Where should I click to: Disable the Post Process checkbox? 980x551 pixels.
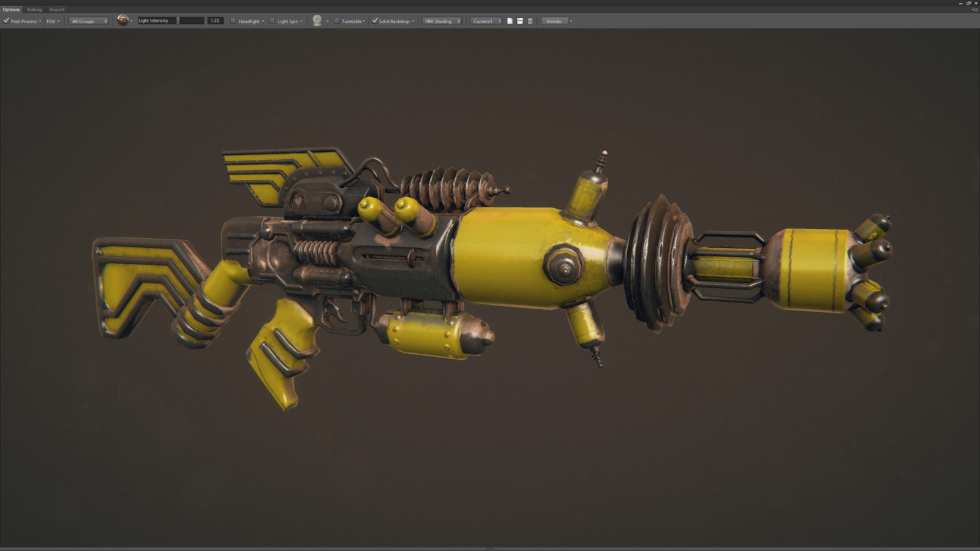(6, 21)
